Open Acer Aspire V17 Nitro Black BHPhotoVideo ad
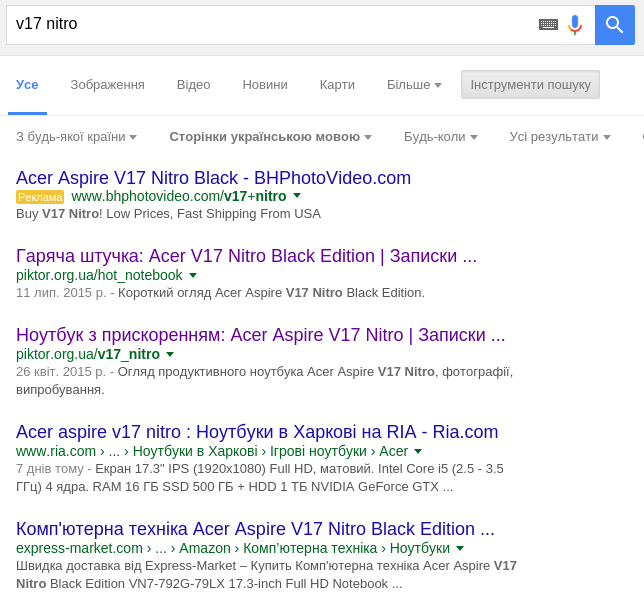The height and width of the screenshot is (595, 644). [x=213, y=178]
